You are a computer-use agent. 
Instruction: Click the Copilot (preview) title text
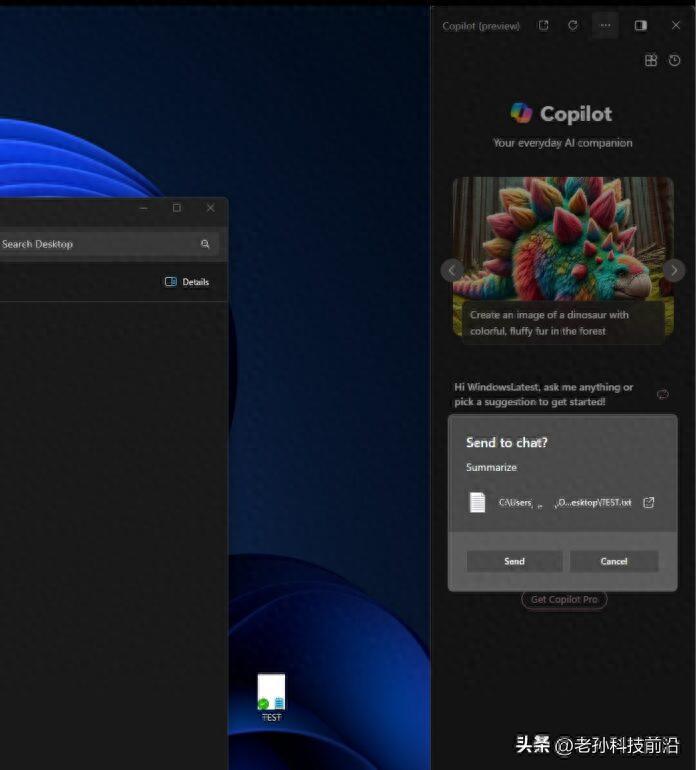point(481,26)
